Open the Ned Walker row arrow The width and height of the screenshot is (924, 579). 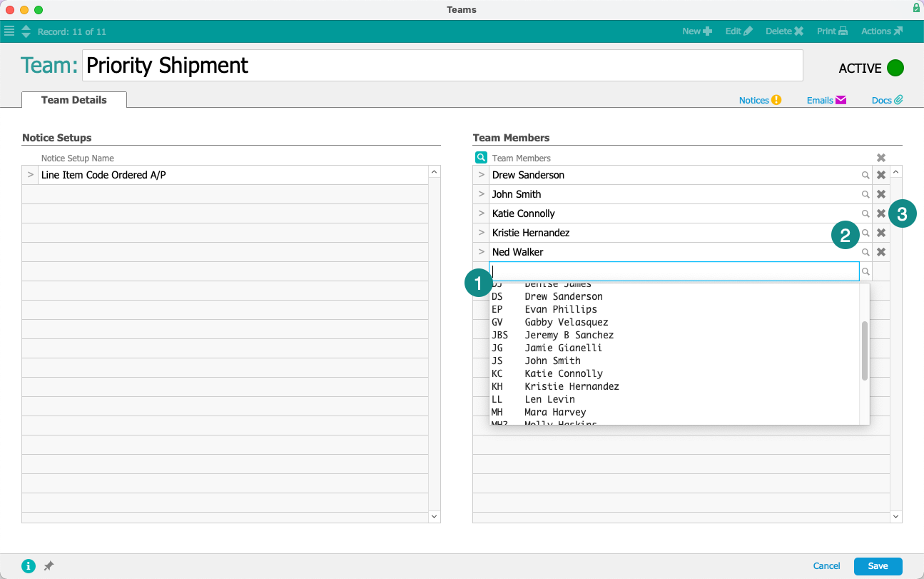(x=481, y=252)
